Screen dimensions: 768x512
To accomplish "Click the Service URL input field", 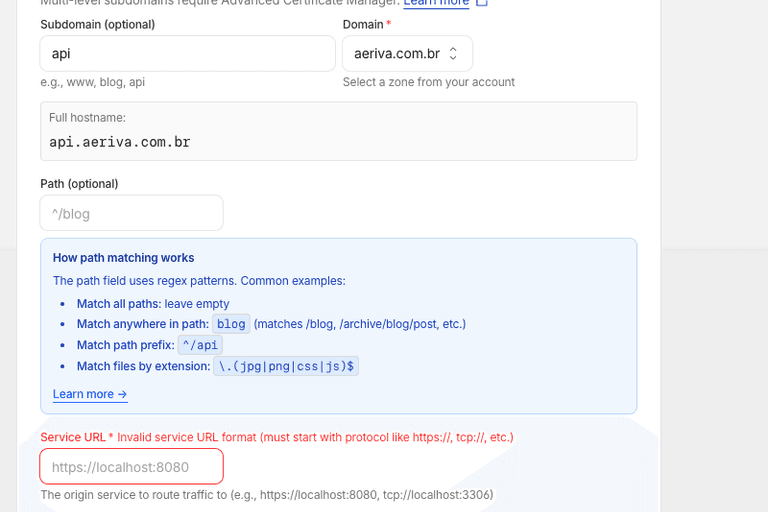I will click(132, 466).
